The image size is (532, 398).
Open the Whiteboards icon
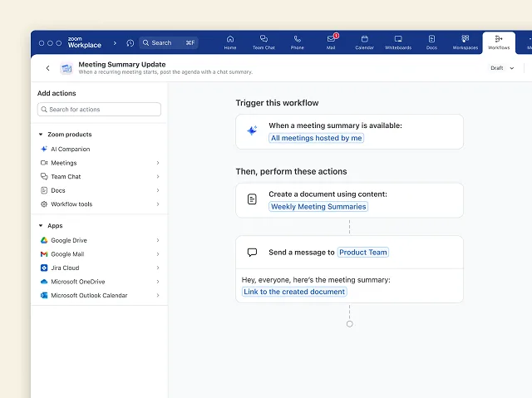(x=397, y=42)
